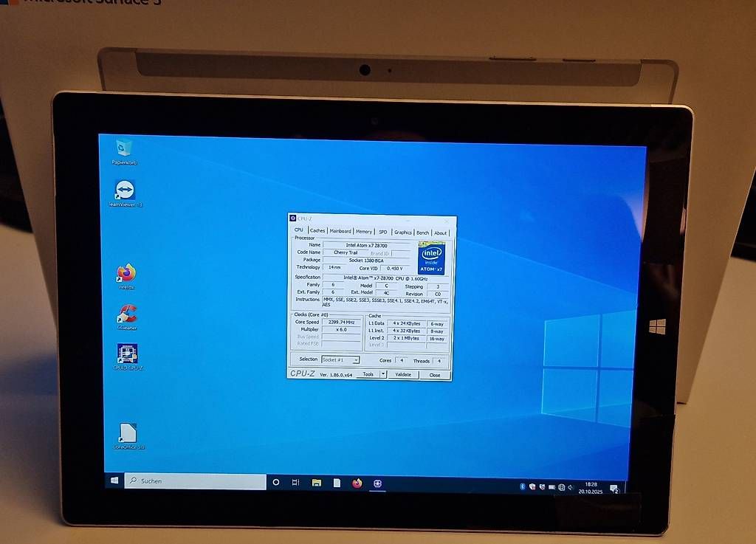The width and height of the screenshot is (756, 544).
Task: Click the L1 Data value 4 x 24 KBytes
Action: (x=407, y=323)
